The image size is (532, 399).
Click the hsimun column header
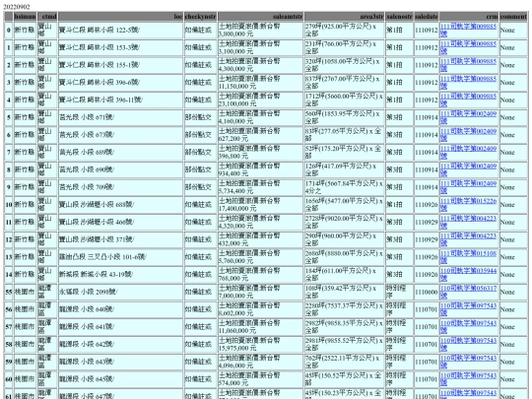(x=25, y=17)
